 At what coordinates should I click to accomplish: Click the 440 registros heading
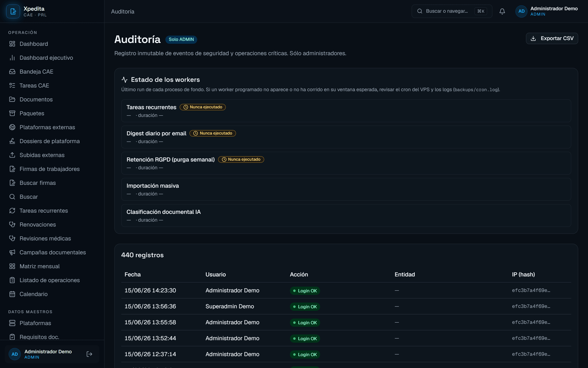[x=142, y=255]
